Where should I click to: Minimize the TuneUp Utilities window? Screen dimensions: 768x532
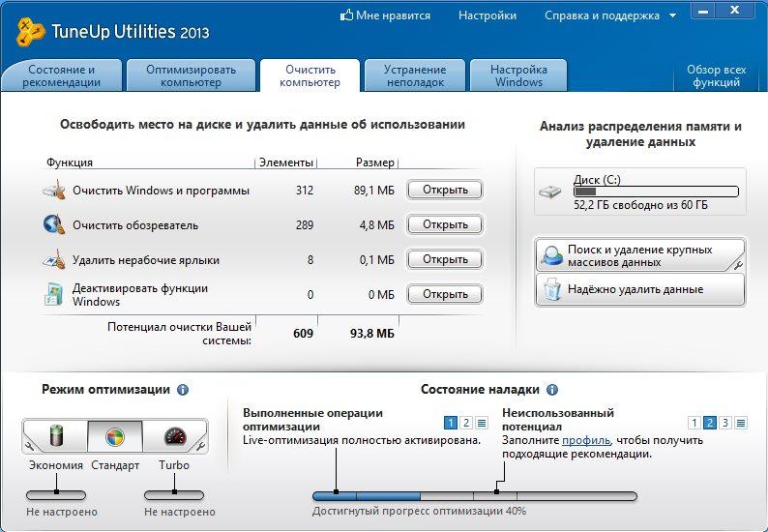tap(703, 10)
